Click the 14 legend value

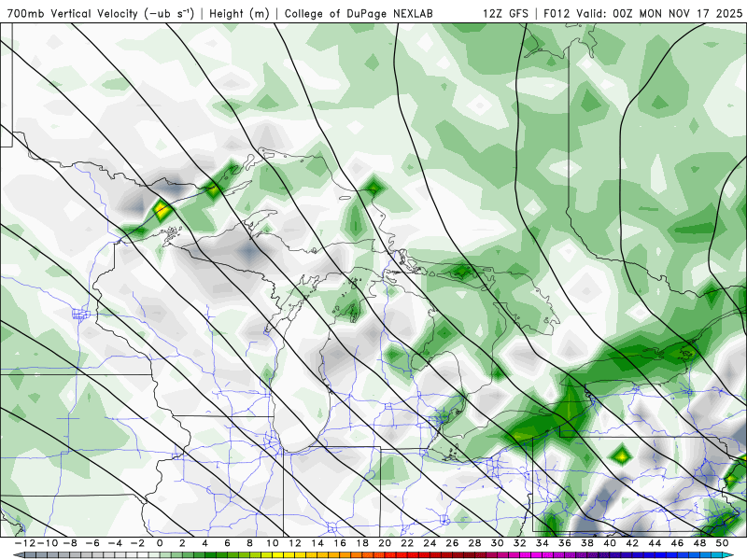click(317, 543)
